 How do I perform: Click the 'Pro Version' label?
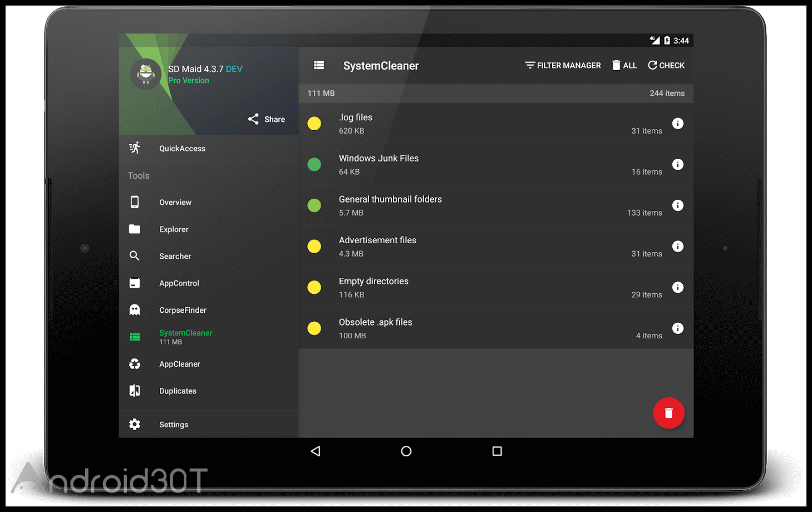(189, 80)
